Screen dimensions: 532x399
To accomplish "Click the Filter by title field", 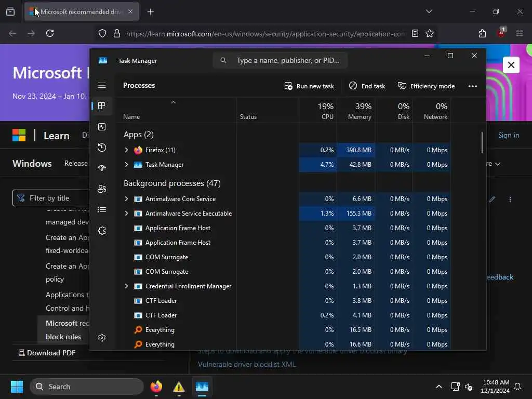I will pyautogui.click(x=51, y=198).
